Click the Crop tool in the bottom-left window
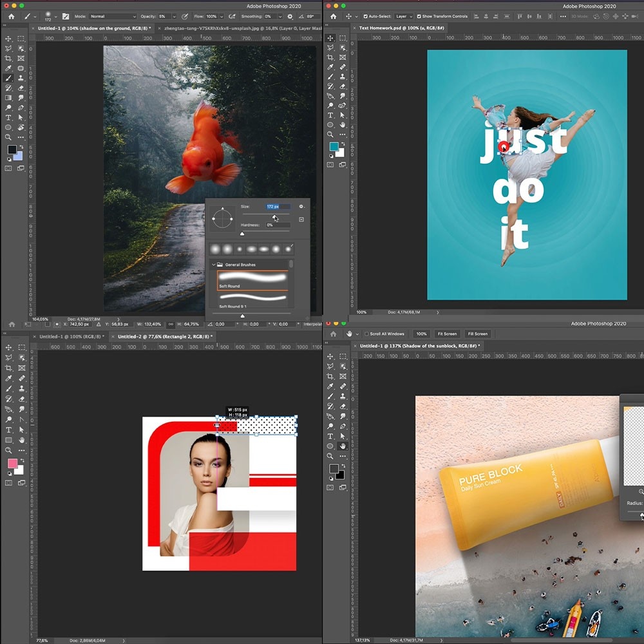The height and width of the screenshot is (644, 644). [x=8, y=368]
